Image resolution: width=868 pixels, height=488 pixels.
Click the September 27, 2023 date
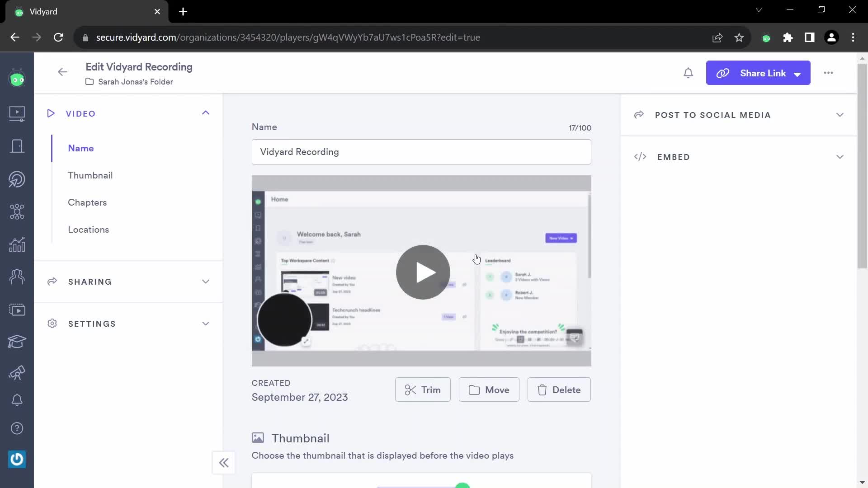coord(300,397)
